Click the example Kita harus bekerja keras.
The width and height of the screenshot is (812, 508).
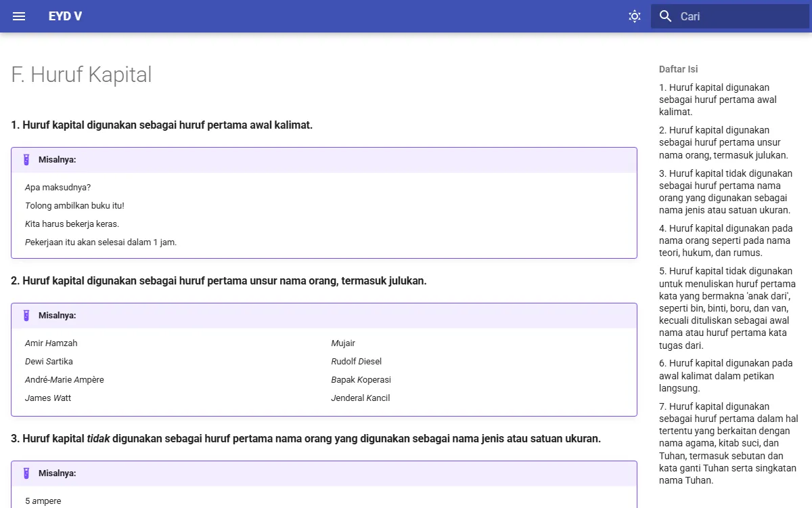[x=72, y=224]
